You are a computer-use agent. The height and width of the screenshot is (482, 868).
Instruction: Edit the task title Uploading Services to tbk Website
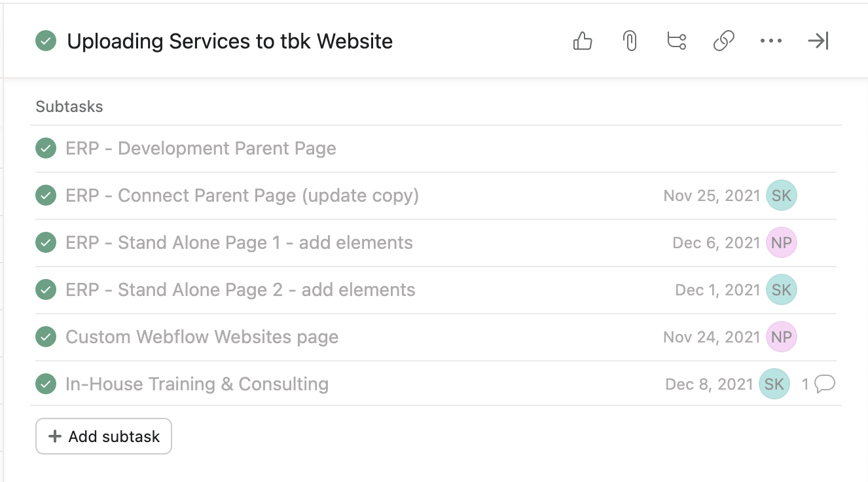click(230, 41)
